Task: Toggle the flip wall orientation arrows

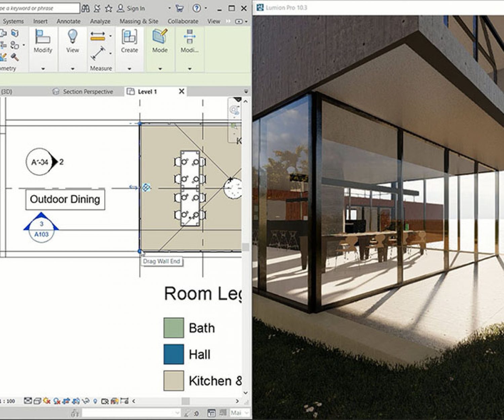Action: (x=133, y=187)
